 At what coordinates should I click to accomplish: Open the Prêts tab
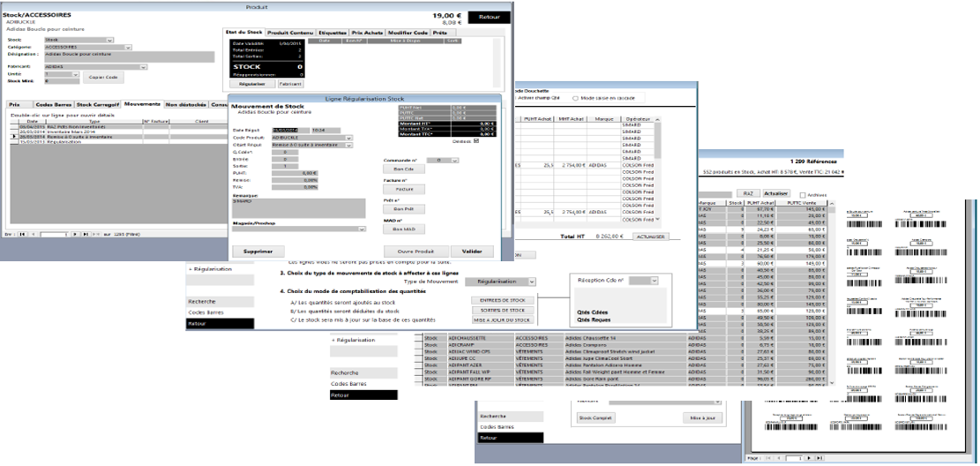click(443, 32)
